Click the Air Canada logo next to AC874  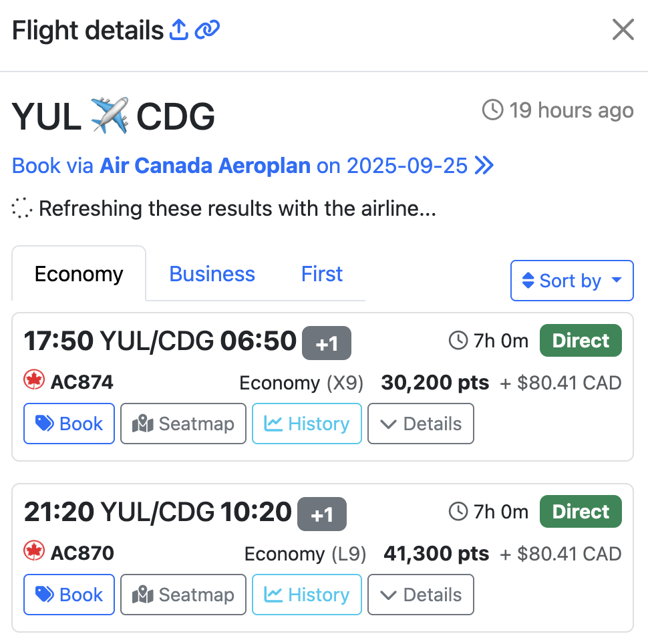(x=34, y=381)
